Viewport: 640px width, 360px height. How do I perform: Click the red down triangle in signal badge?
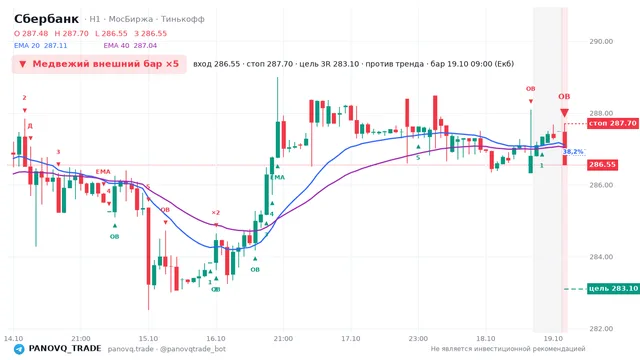pos(23,64)
